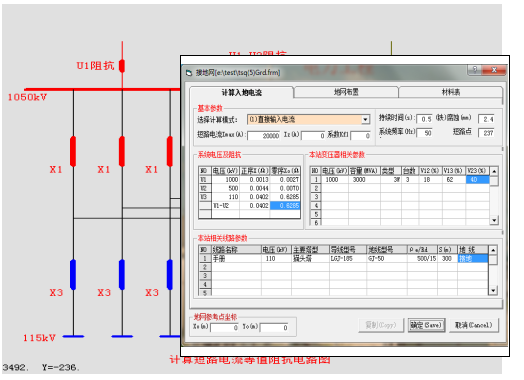Select the highlighted 40 cell in V23 column
This screenshot has height=380, width=524.
point(477,180)
